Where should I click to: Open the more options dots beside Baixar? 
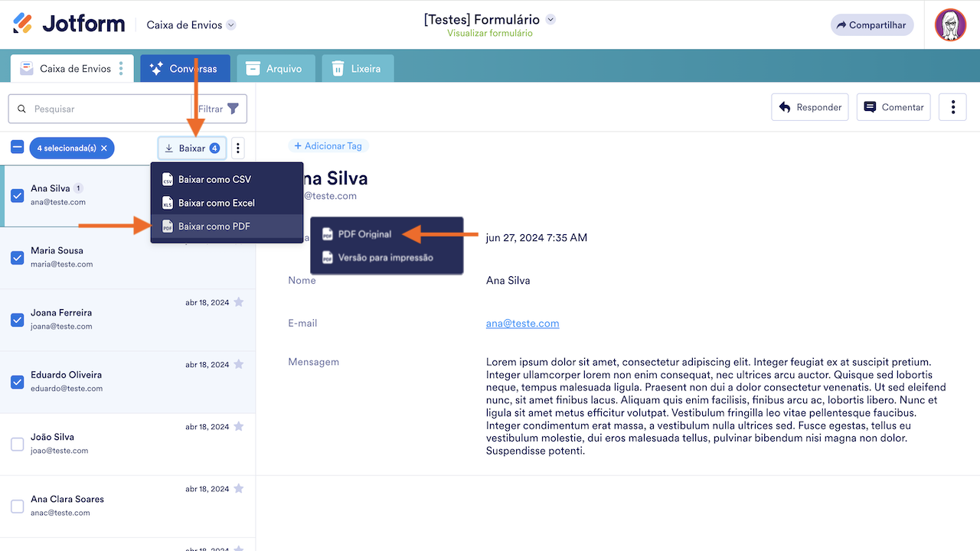238,148
